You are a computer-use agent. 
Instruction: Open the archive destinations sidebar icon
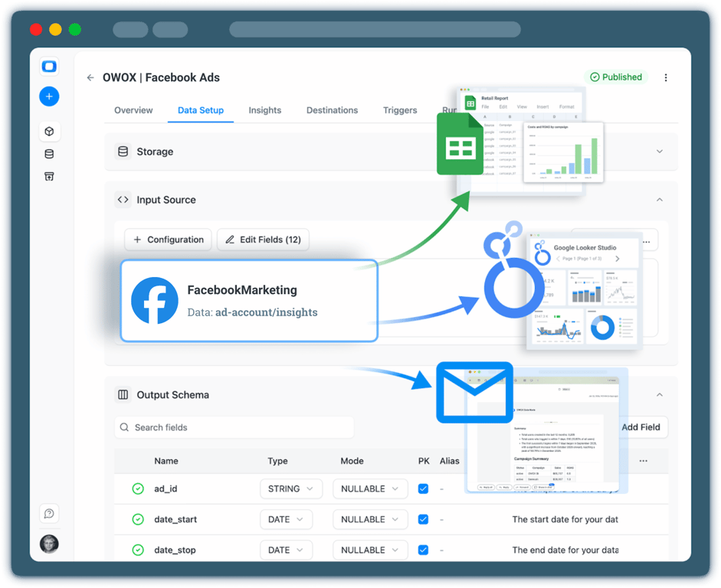coord(49,176)
